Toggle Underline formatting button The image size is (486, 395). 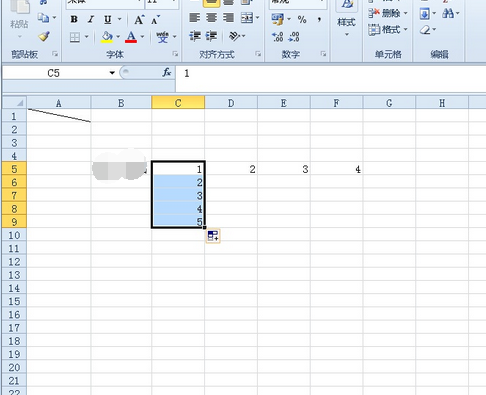[107, 20]
